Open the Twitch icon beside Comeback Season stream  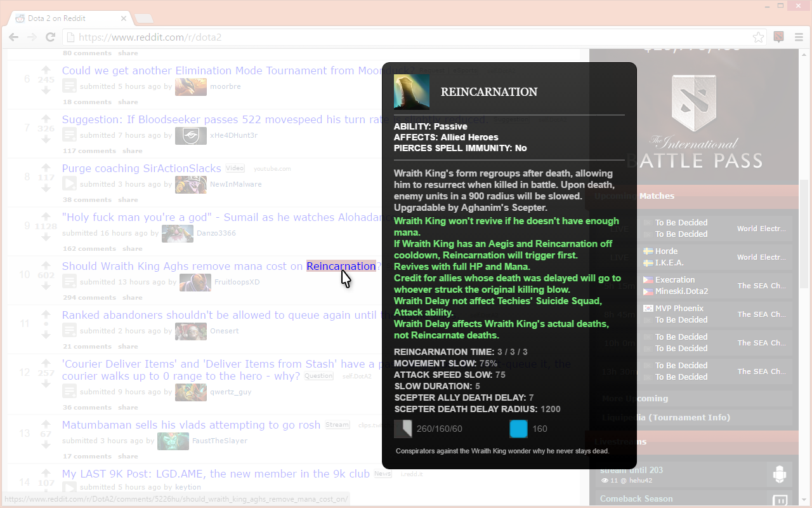[x=780, y=500]
